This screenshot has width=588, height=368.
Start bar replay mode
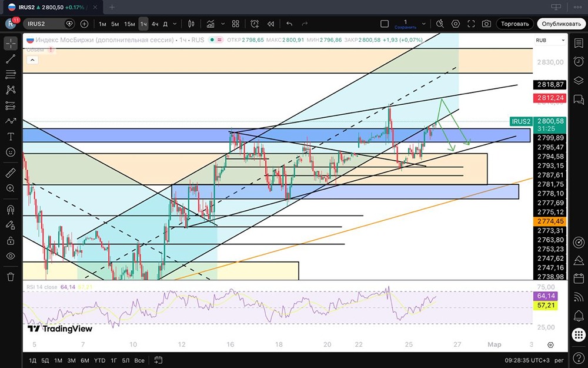tap(270, 24)
